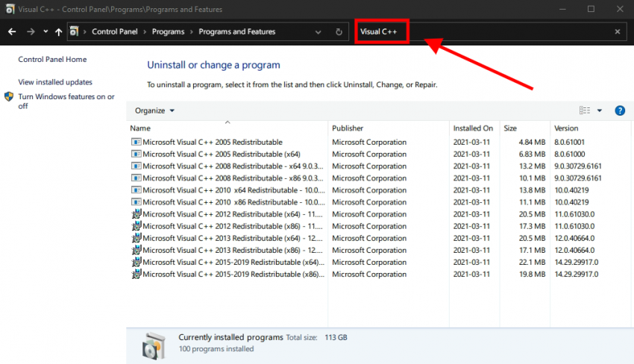Image resolution: width=634 pixels, height=364 pixels.
Task: Refresh the Programs and Features list
Action: click(x=339, y=32)
